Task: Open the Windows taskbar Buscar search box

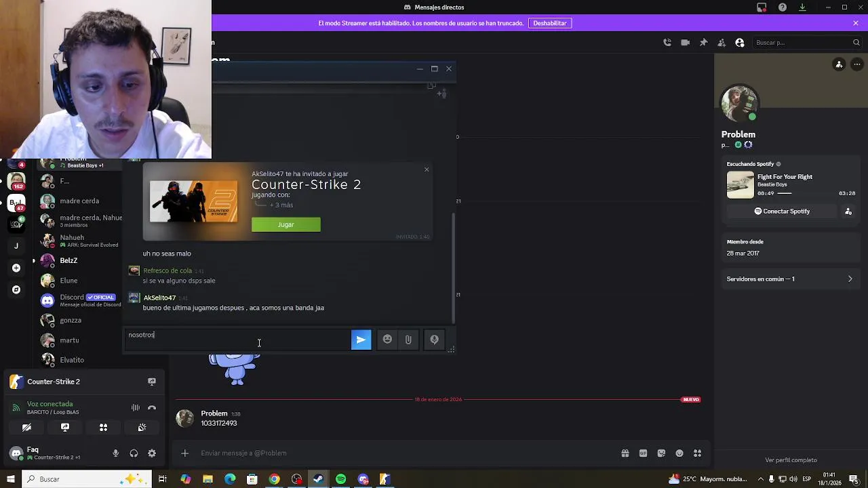Action: tap(87, 479)
